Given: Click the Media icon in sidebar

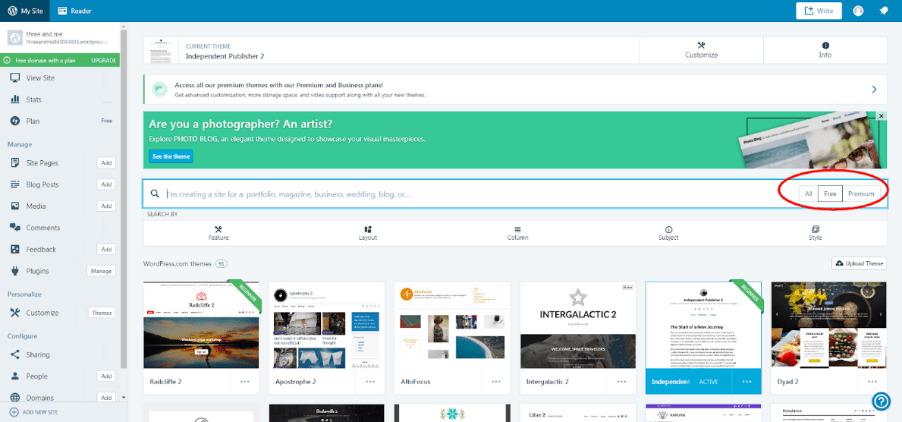Looking at the screenshot, I should 16,206.
